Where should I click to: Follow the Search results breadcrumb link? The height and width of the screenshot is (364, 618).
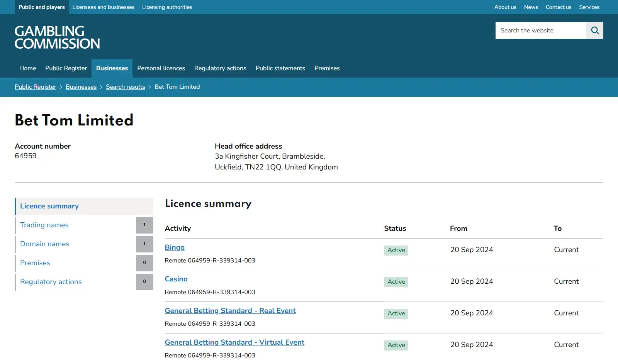coord(126,87)
